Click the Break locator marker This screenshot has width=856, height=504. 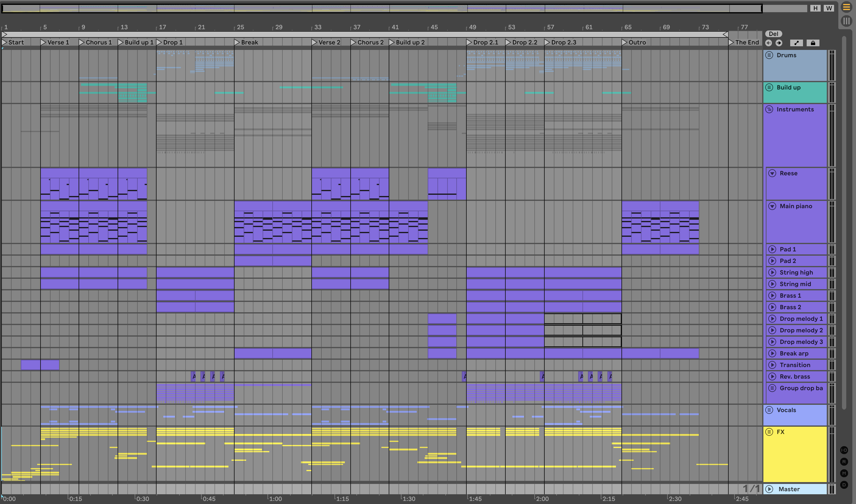pyautogui.click(x=237, y=42)
